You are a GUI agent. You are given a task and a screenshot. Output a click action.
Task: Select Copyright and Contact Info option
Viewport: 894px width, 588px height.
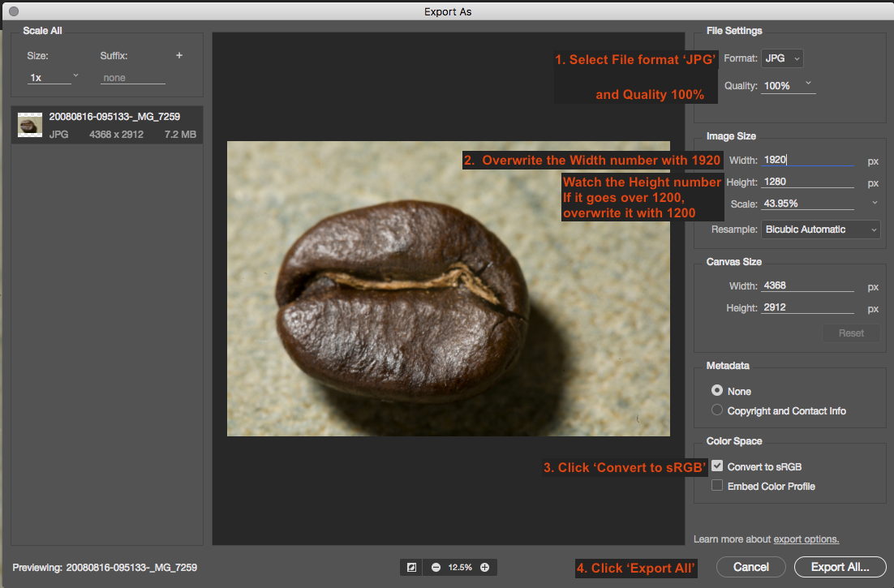(x=717, y=410)
